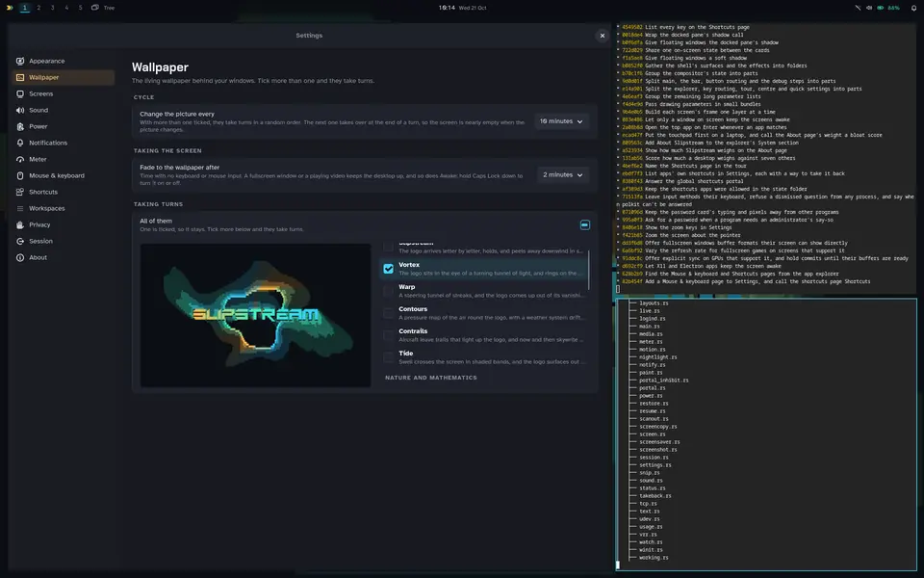
Task: Click nightlight.rs in the file tree
Action: pos(657,356)
